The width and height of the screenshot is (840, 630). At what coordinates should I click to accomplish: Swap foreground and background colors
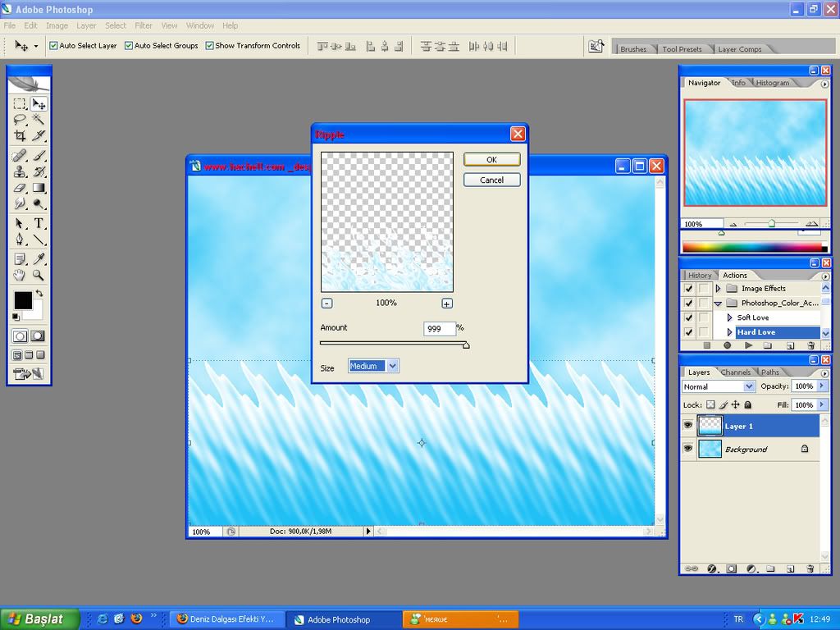39,293
